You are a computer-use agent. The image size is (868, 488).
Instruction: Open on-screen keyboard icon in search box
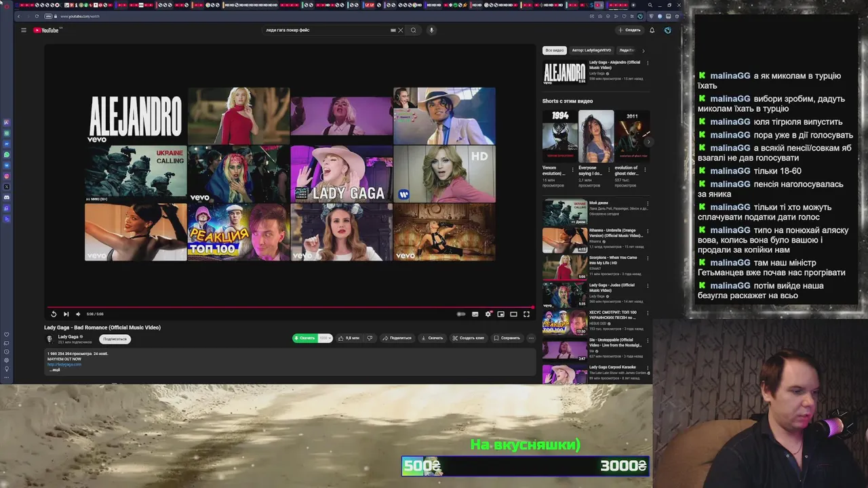click(x=393, y=30)
